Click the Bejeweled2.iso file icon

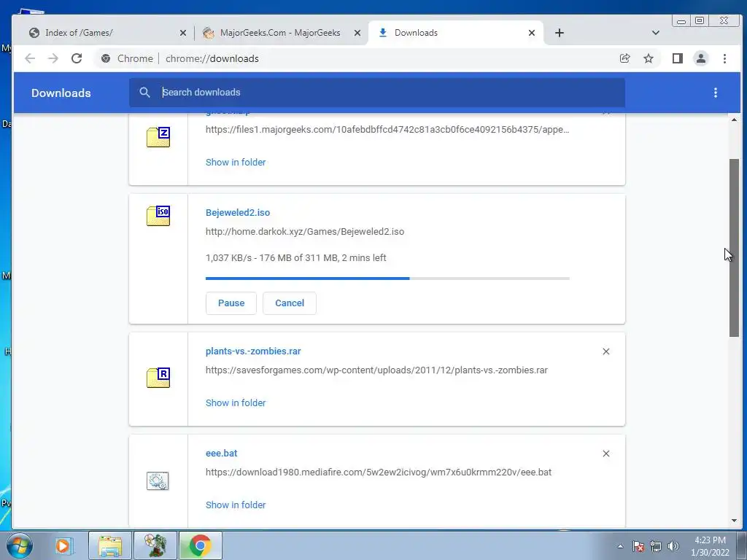[x=158, y=216]
